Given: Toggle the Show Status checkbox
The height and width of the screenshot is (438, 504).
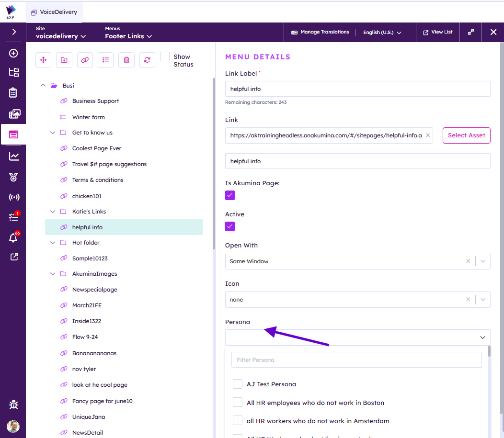Looking at the screenshot, I should [x=165, y=56].
